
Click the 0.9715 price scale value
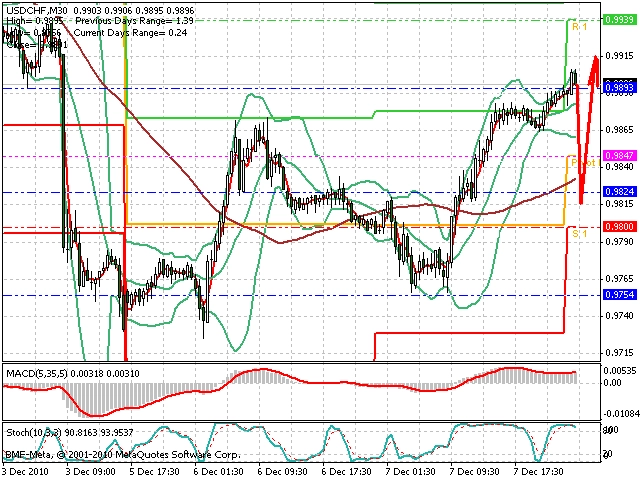point(620,353)
